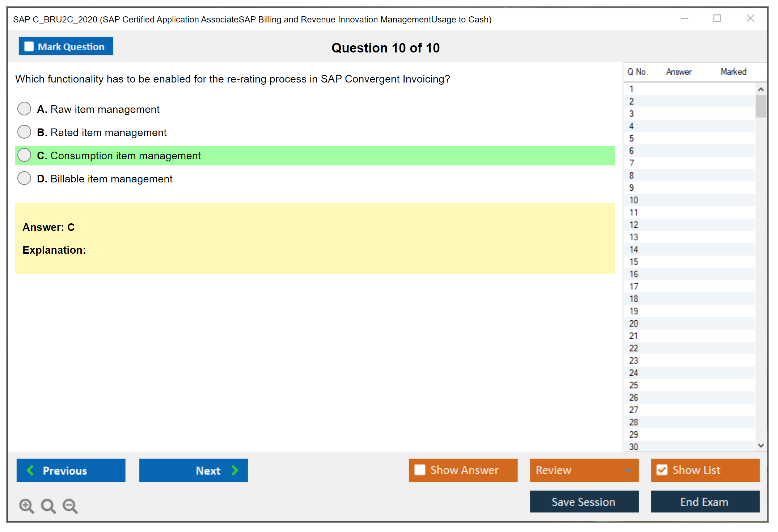The image size is (778, 532).
Task: Select question 25 in the list
Action: [634, 385]
